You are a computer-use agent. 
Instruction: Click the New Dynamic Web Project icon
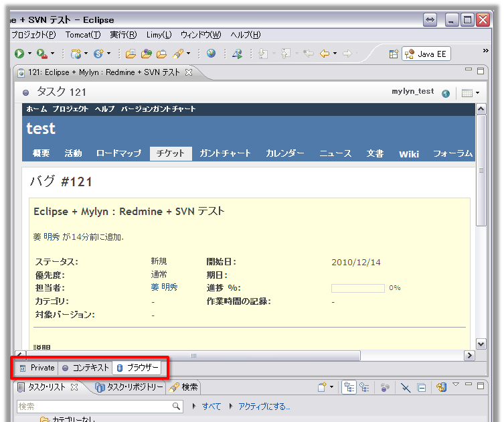(76, 54)
